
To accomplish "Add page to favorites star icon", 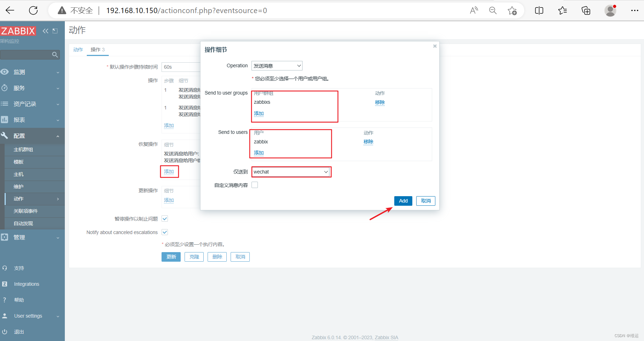I will pyautogui.click(x=512, y=11).
